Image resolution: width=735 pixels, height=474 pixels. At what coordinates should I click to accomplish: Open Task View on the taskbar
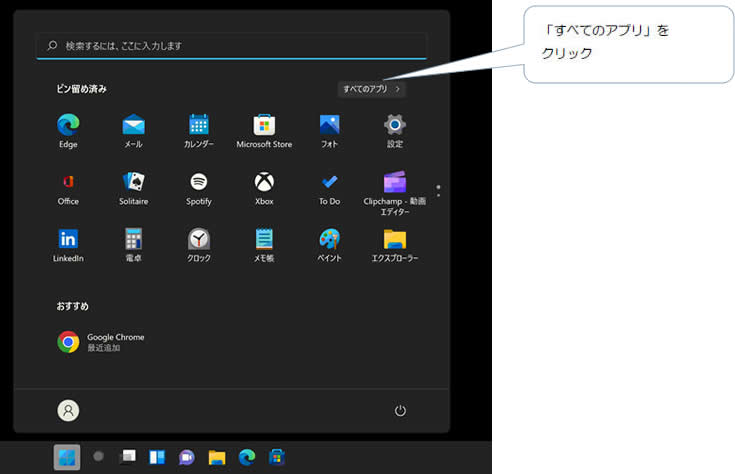[128, 456]
